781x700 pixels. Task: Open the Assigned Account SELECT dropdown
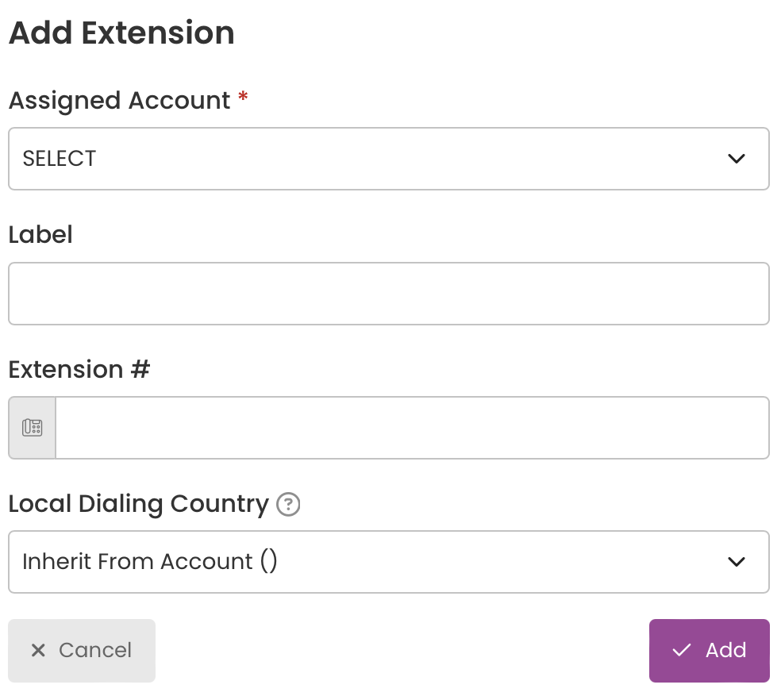coord(389,159)
